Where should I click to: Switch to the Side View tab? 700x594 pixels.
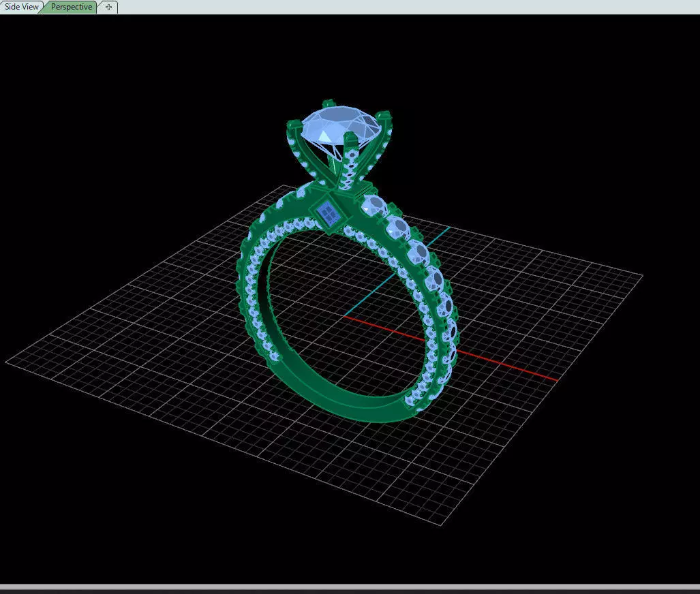(x=20, y=7)
